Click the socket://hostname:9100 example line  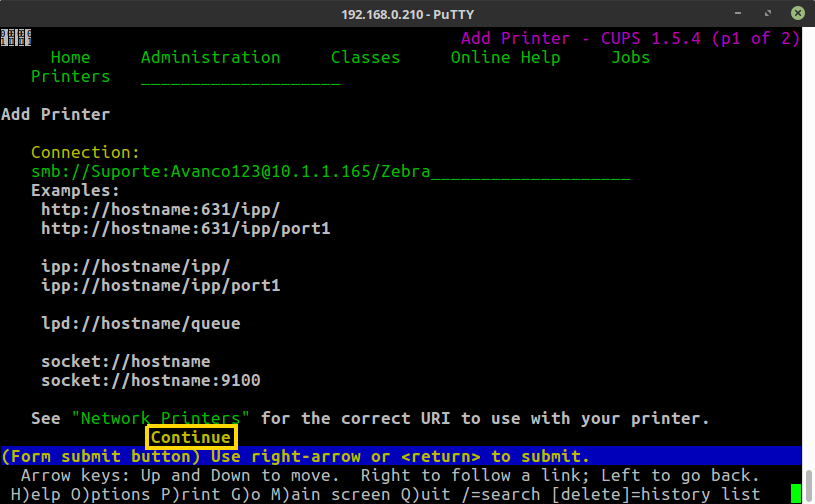pyautogui.click(x=150, y=381)
